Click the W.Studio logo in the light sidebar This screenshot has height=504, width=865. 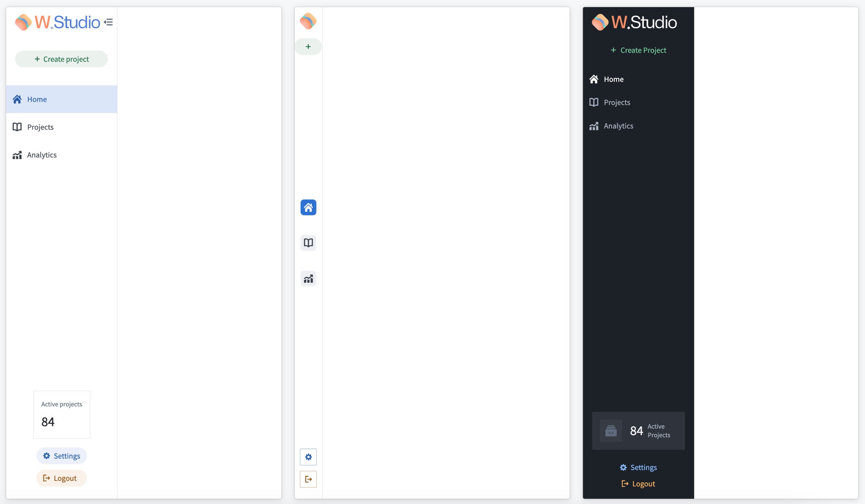(58, 22)
